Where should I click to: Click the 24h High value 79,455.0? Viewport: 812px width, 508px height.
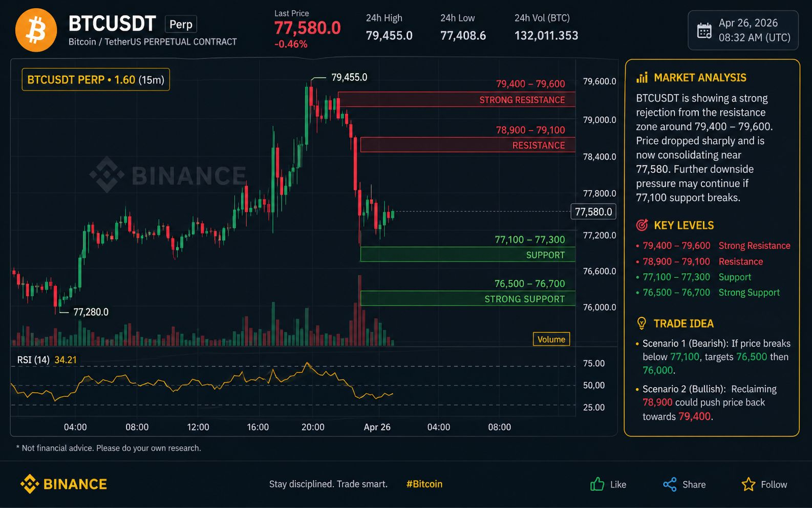[389, 35]
